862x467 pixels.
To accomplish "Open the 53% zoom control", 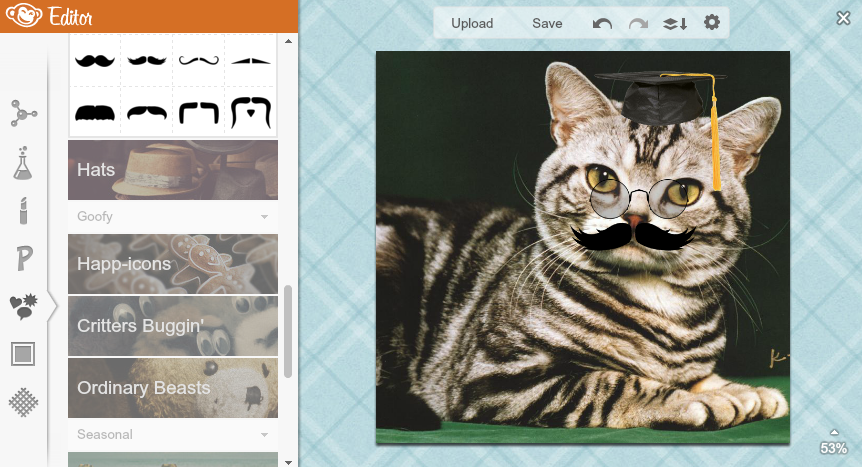I will (x=833, y=444).
